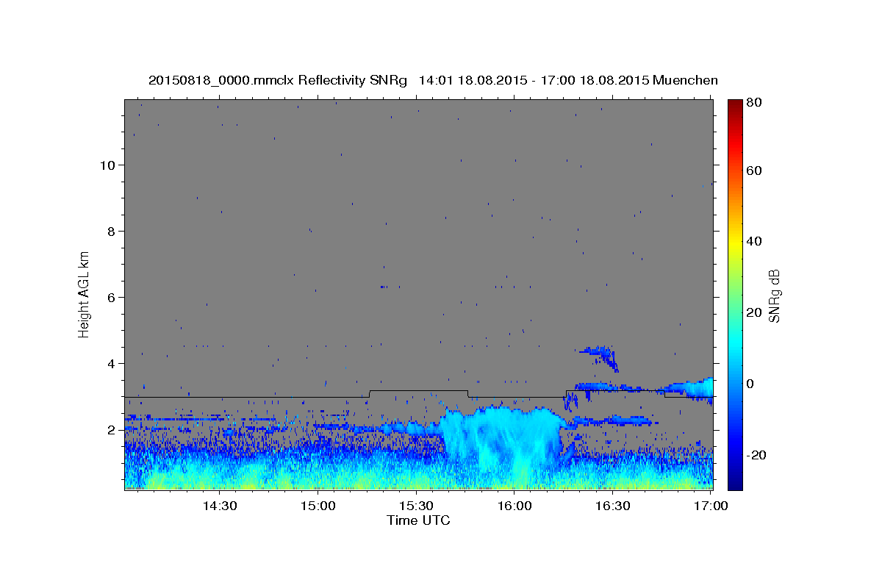Click the dark blue bottom of colorbar
882x588 pixels.
point(735,478)
